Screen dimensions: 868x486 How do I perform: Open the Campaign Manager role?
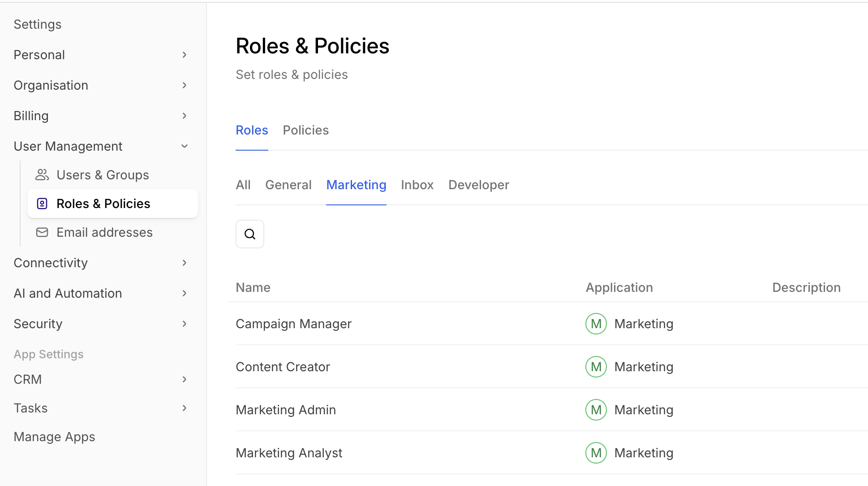[x=293, y=324]
